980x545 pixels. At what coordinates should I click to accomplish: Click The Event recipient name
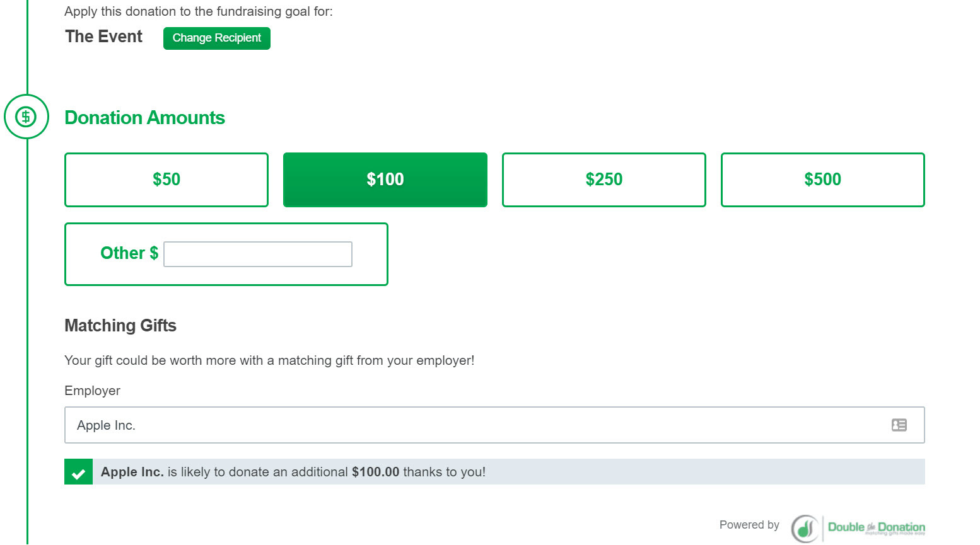point(104,37)
